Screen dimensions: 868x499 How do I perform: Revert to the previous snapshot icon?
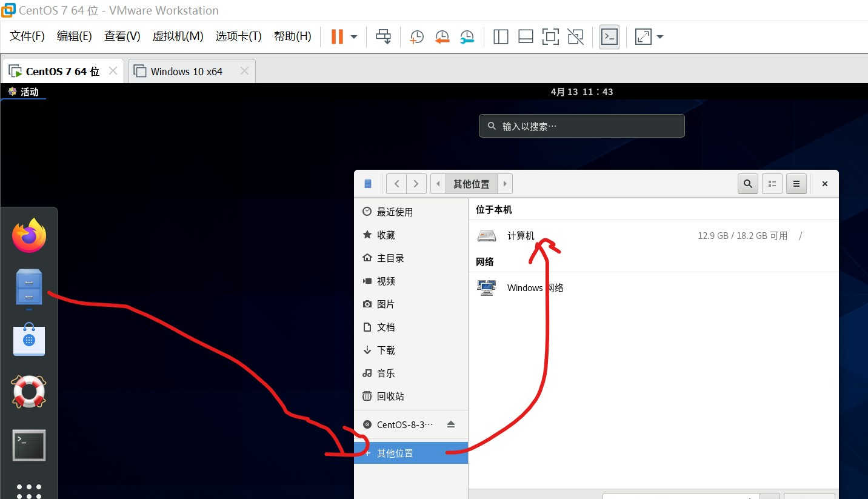point(442,37)
